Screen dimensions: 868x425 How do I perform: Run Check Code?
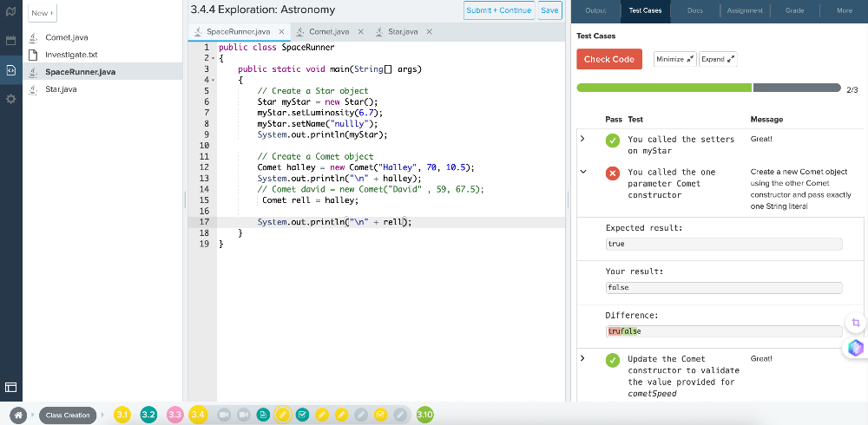609,59
